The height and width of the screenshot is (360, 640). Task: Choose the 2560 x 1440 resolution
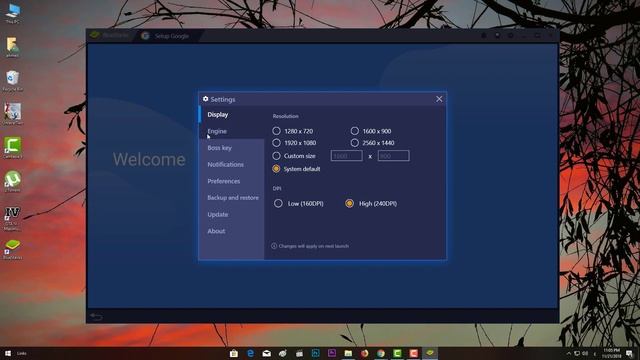355,143
